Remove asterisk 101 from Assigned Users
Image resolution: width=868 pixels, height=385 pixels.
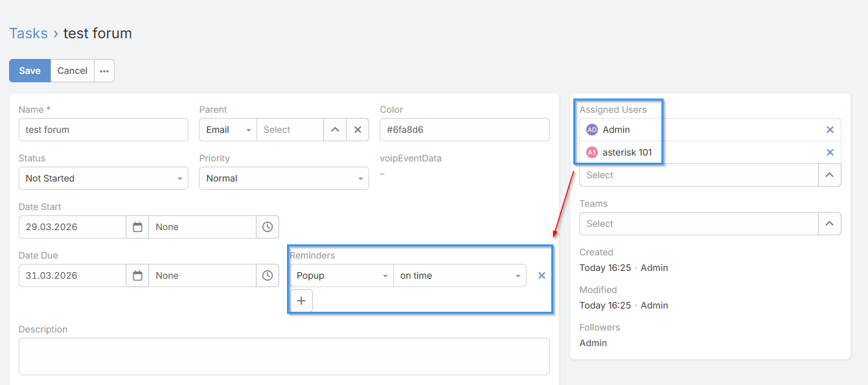click(x=830, y=152)
